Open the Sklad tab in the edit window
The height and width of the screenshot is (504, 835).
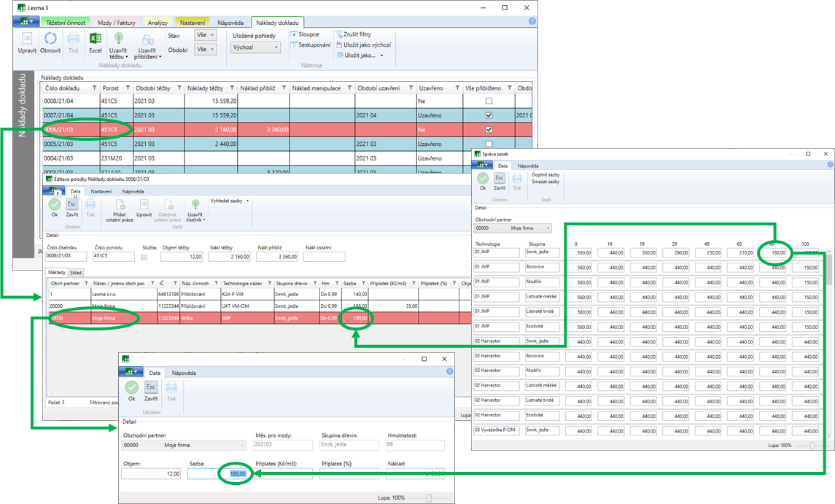coord(76,272)
